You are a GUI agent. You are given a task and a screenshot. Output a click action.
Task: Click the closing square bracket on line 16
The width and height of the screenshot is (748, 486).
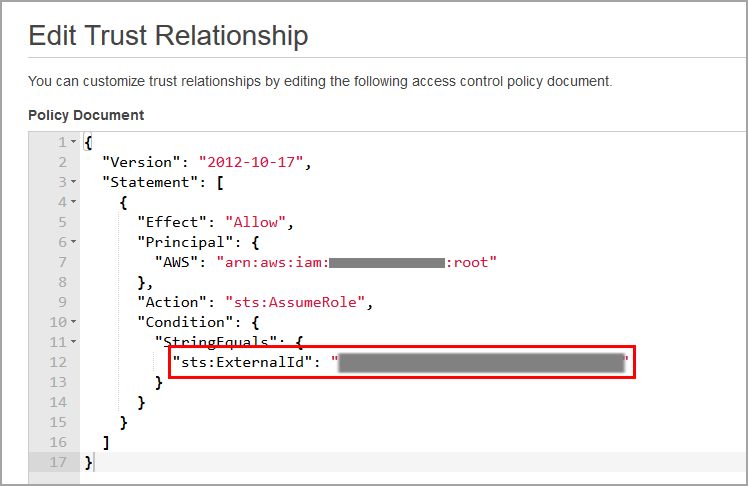tap(107, 442)
